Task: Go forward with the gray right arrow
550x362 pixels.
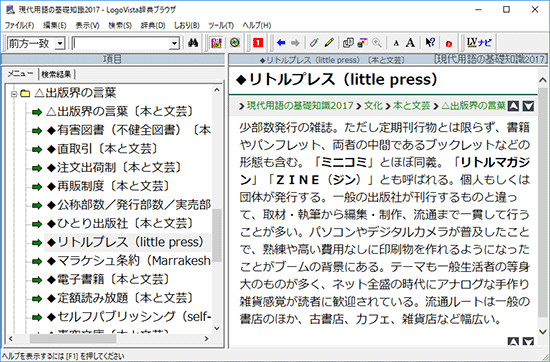Action: coord(295,43)
